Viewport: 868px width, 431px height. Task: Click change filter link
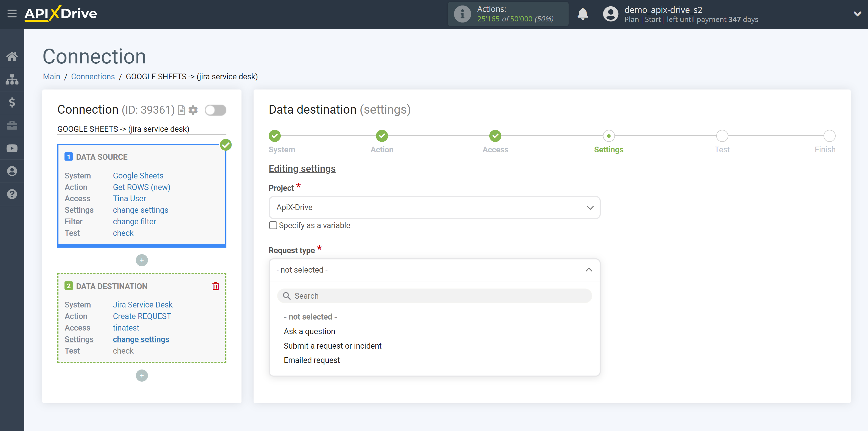click(x=134, y=221)
